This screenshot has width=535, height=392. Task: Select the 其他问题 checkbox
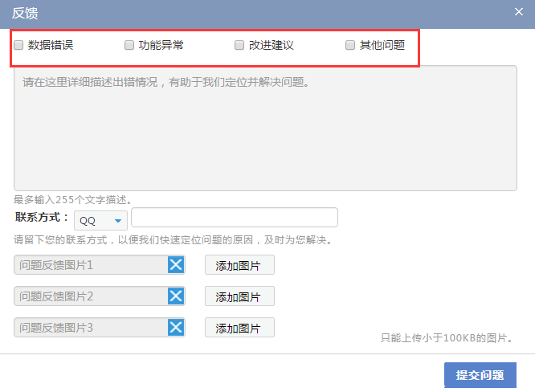[x=350, y=46]
